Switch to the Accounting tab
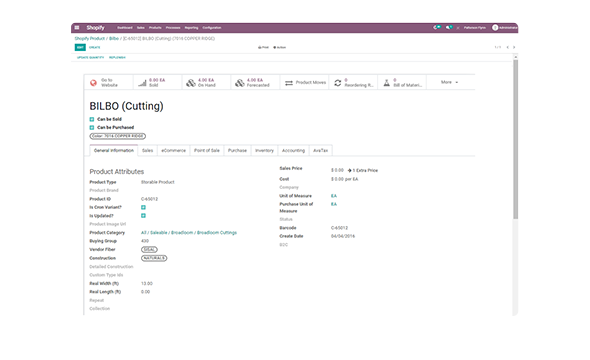 (293, 150)
